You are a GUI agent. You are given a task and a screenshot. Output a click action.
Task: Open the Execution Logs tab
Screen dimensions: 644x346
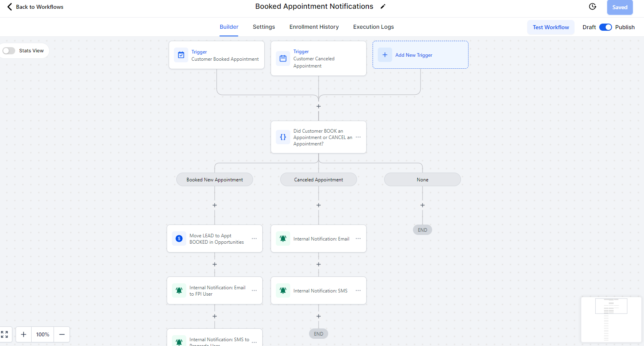click(373, 27)
